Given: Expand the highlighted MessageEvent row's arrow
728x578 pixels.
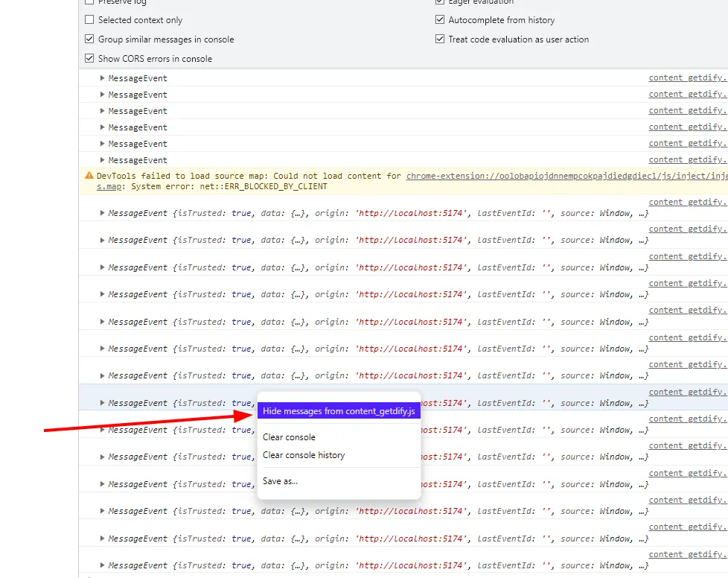Looking at the screenshot, I should click(x=102, y=403).
